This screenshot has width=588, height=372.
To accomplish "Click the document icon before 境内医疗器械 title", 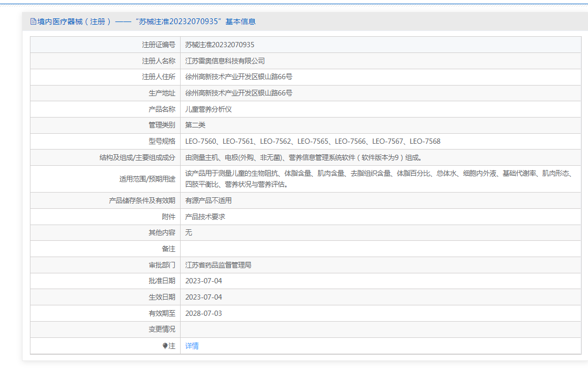I will [x=34, y=22].
